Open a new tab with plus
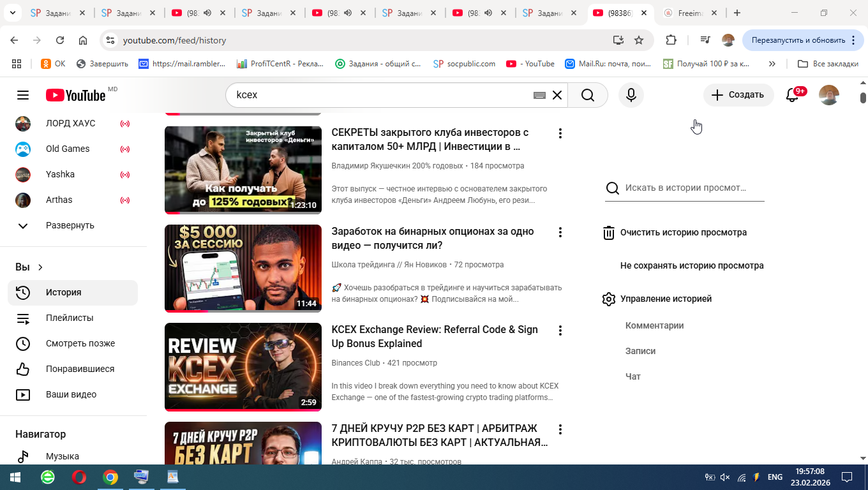The image size is (868, 490). click(x=737, y=13)
